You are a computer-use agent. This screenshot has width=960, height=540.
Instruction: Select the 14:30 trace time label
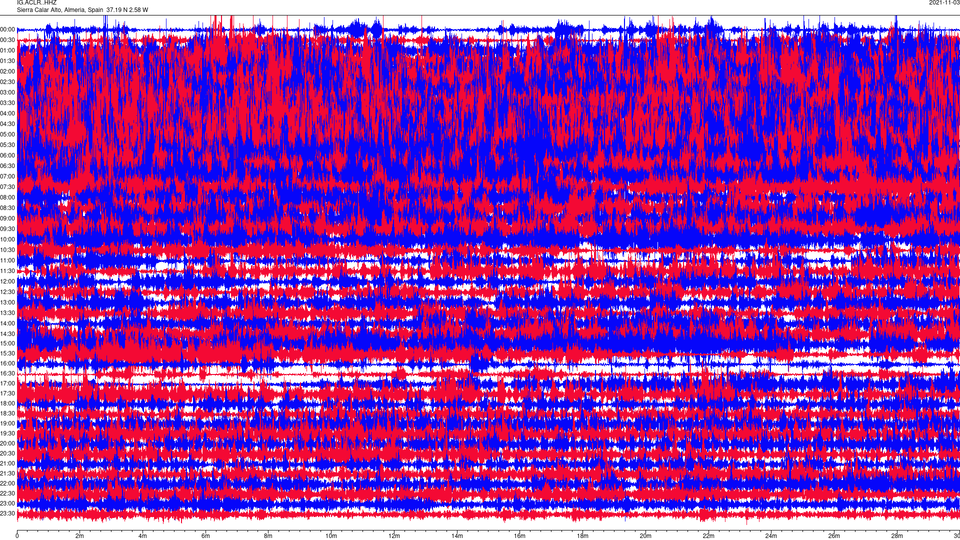(x=7, y=334)
